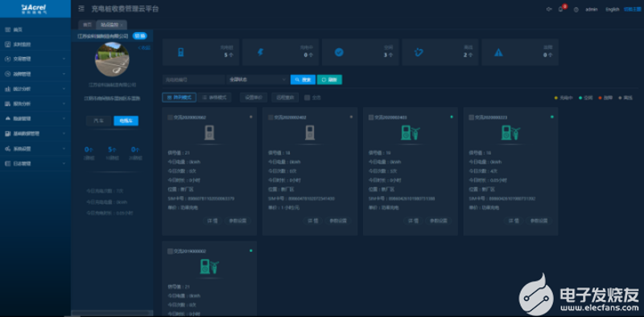Click the charging pile total count icon
This screenshot has height=317, width=644.
click(x=180, y=52)
